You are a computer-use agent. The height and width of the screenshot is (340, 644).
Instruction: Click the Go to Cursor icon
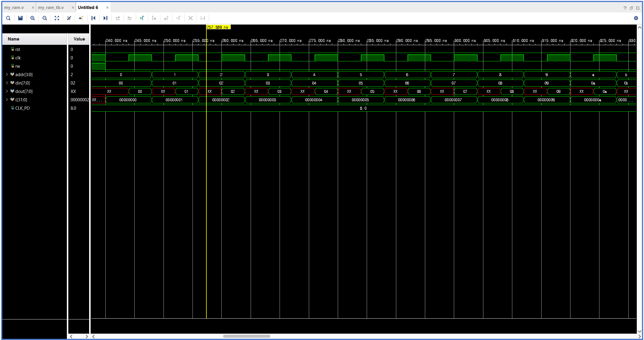pos(81,18)
